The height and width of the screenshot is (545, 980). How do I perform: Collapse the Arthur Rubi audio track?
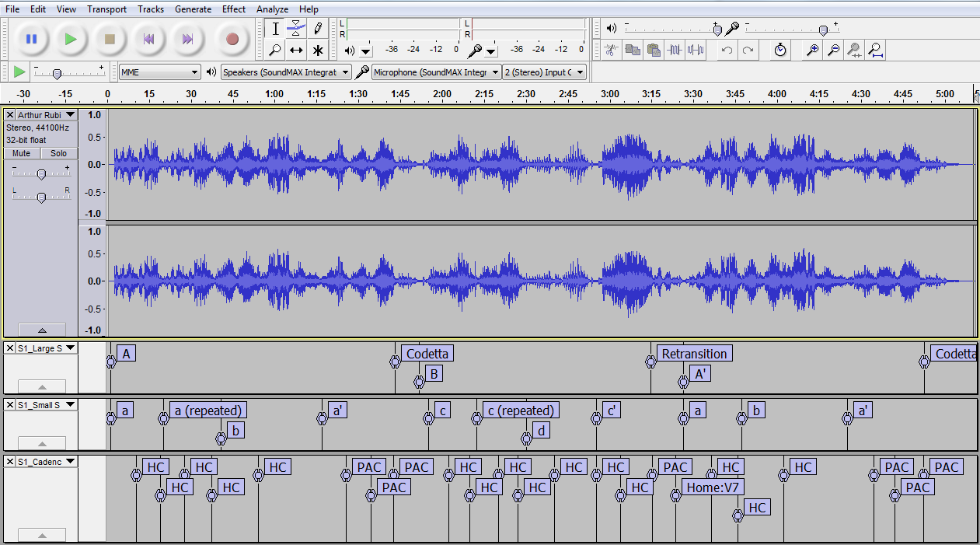[42, 330]
